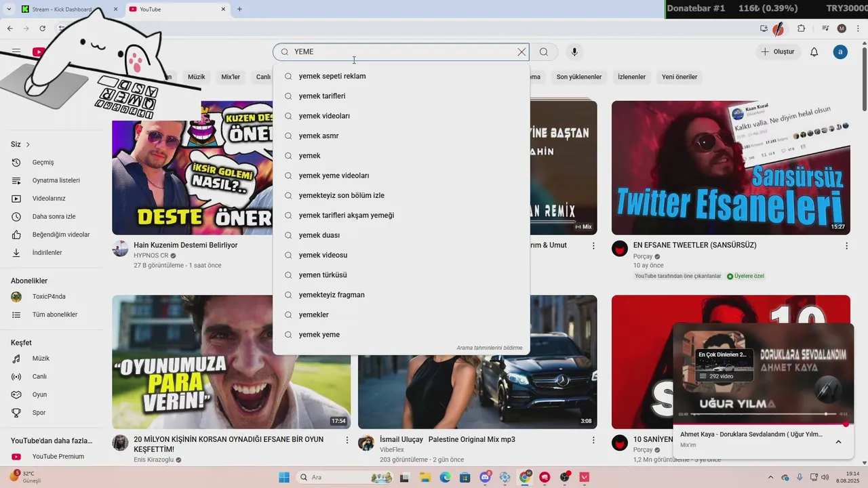Open options for 20 MİLYON KİŞİNİN video
Screen dimensions: 868x488
coord(347,441)
